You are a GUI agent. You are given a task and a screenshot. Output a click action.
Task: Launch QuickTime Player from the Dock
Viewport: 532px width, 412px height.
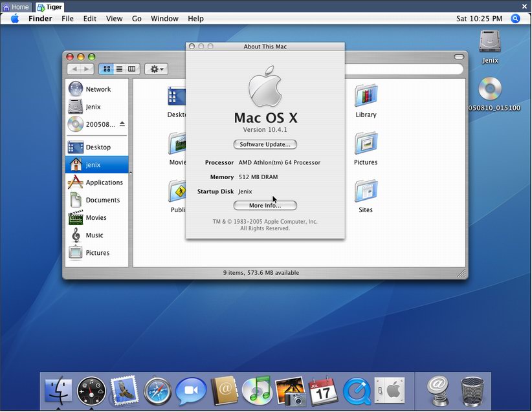point(357,391)
